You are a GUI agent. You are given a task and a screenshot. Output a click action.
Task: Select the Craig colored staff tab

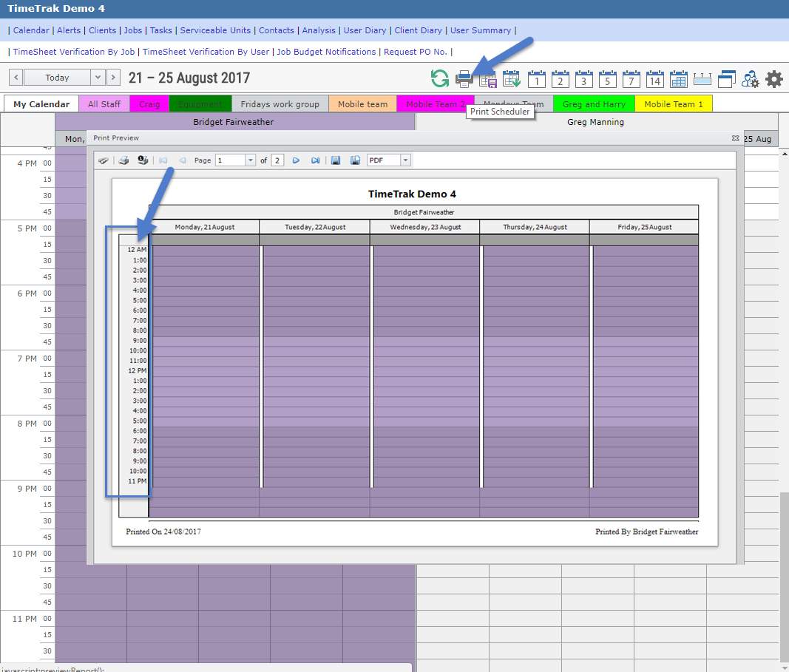coord(149,103)
